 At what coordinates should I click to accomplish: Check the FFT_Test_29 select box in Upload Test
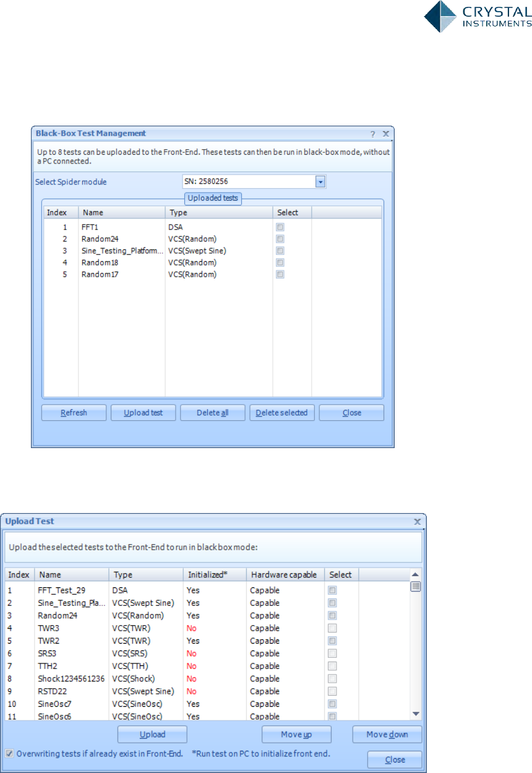(332, 590)
